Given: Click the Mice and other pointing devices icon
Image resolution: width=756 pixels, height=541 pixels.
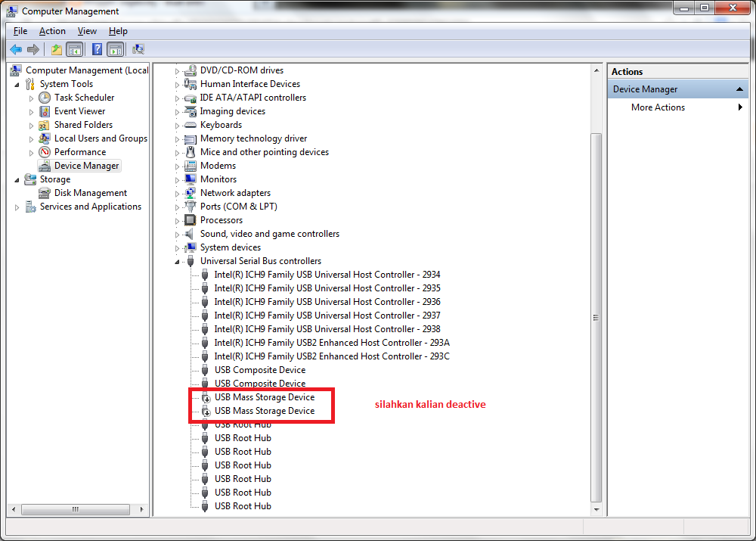Looking at the screenshot, I should pyautogui.click(x=191, y=152).
